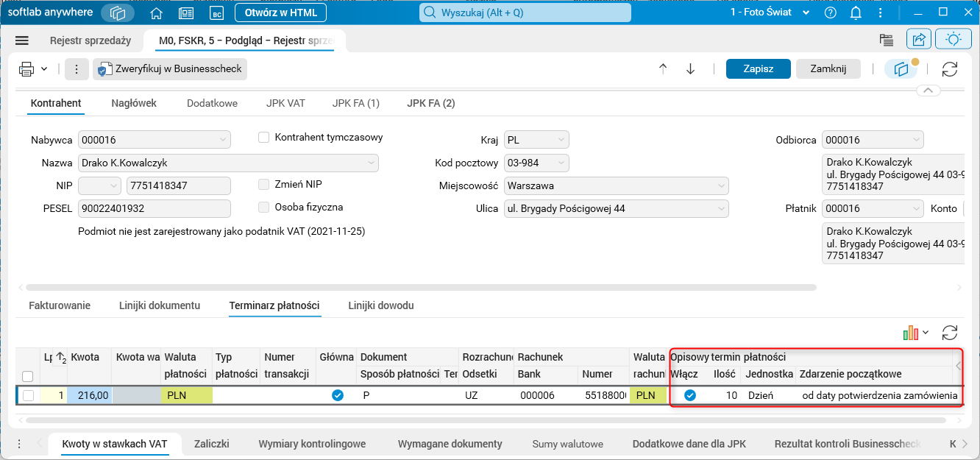The image size is (980, 460).
Task: Expand the printer options arrow
Action: tap(44, 69)
